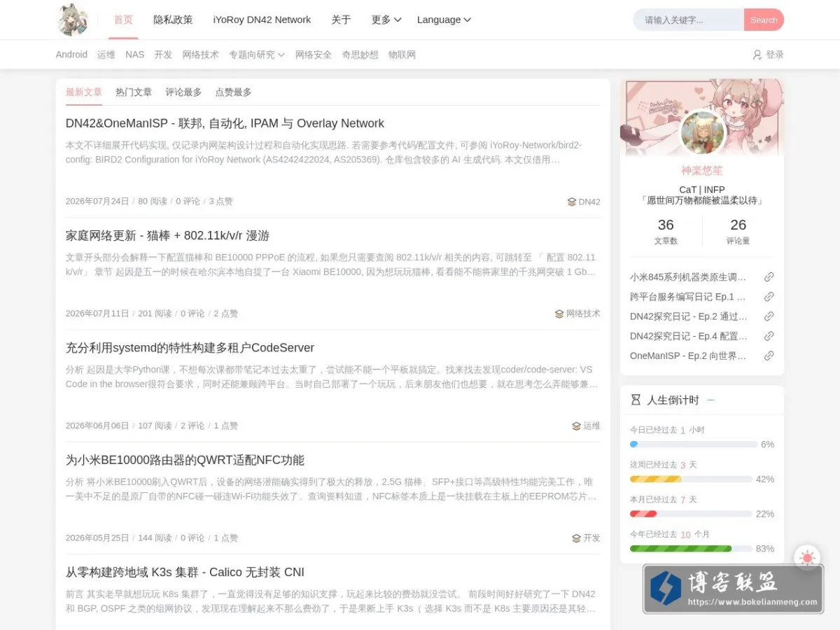
Task: Click the blue today progress bar at 6%
Action: click(x=694, y=444)
